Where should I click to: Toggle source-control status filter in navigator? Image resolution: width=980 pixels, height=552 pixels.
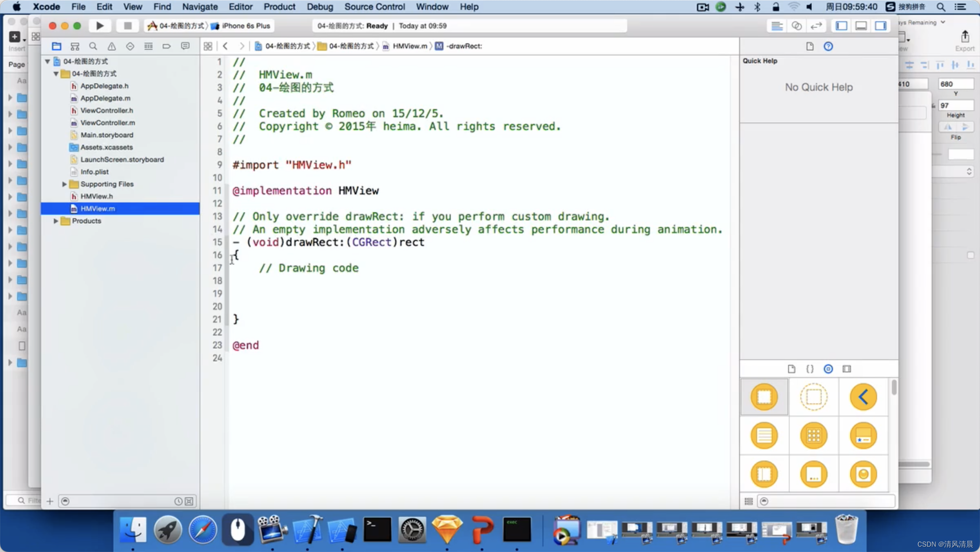coord(189,501)
